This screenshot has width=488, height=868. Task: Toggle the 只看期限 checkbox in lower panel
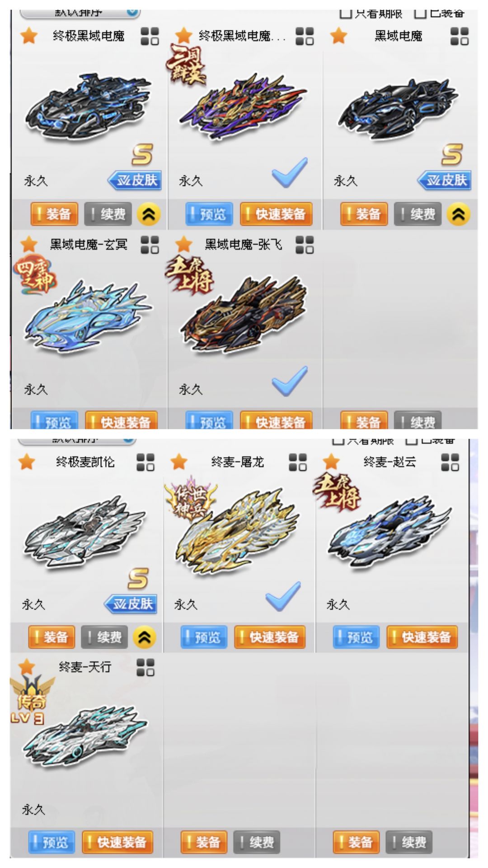pyautogui.click(x=363, y=441)
